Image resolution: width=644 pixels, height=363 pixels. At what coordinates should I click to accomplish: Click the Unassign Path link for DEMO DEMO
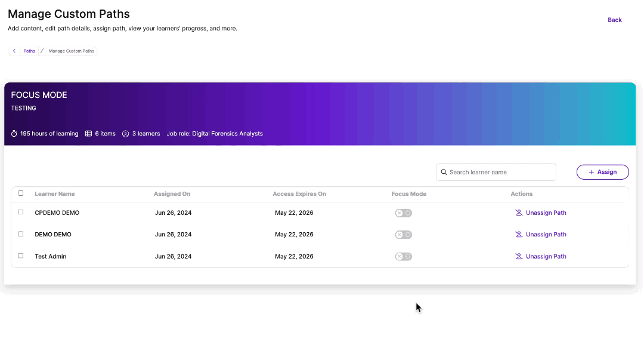pos(546,235)
